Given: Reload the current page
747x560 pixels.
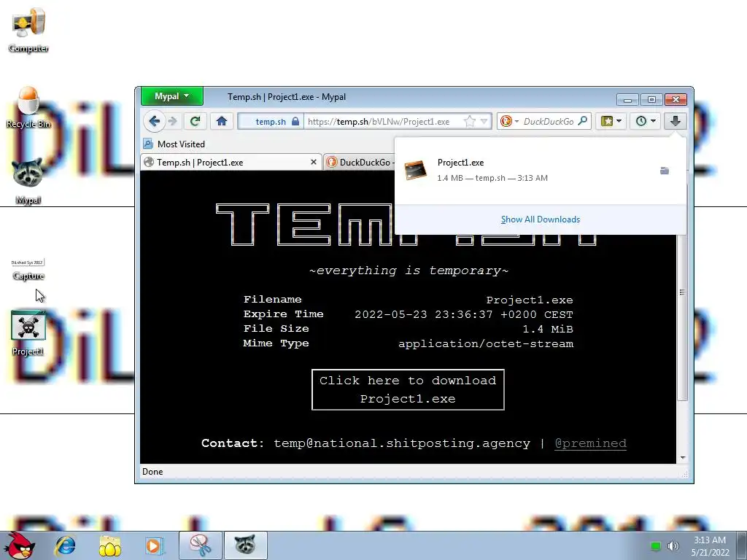Looking at the screenshot, I should [195, 122].
